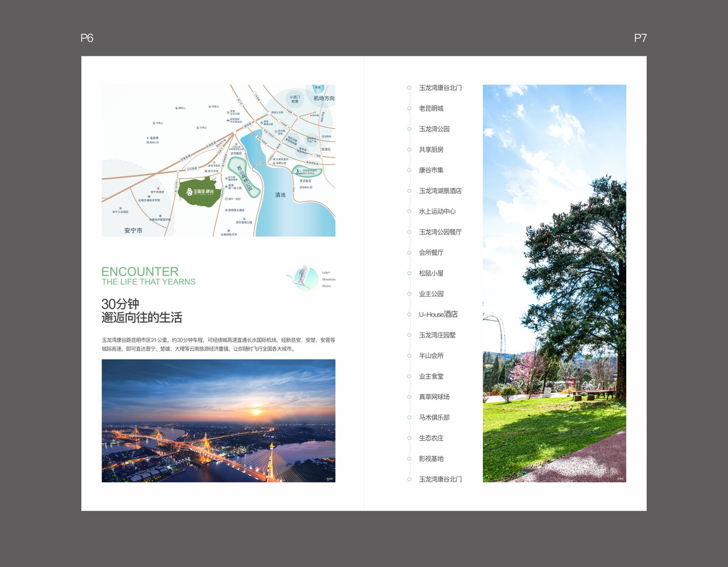The height and width of the screenshot is (567, 728).
Task: Click the 30分钟 headline
Action: [x=120, y=304]
